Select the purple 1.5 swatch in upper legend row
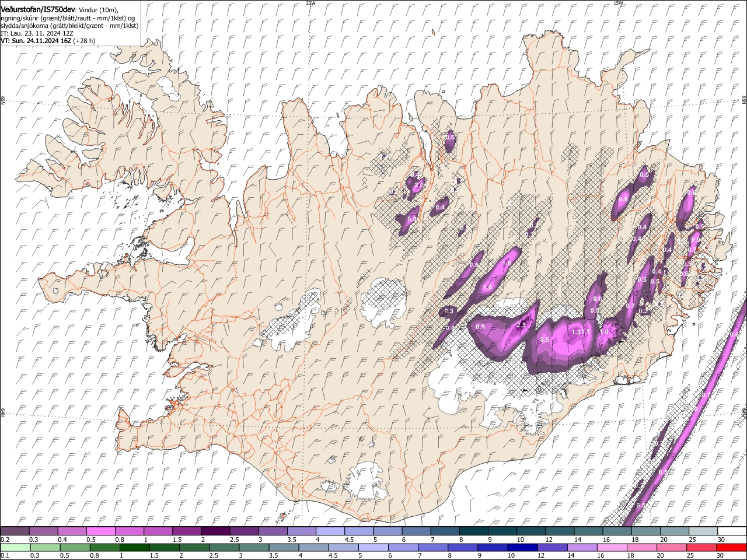747x560 pixels. (186, 531)
